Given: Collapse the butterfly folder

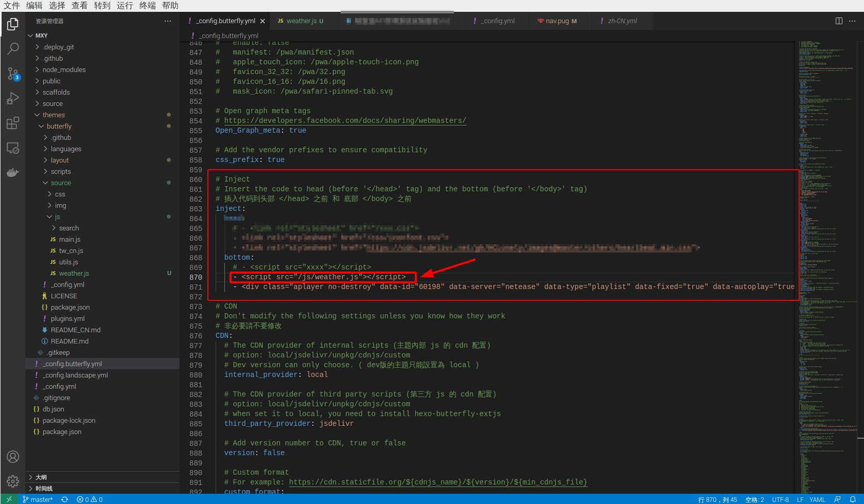Looking at the screenshot, I should pyautogui.click(x=102, y=126).
